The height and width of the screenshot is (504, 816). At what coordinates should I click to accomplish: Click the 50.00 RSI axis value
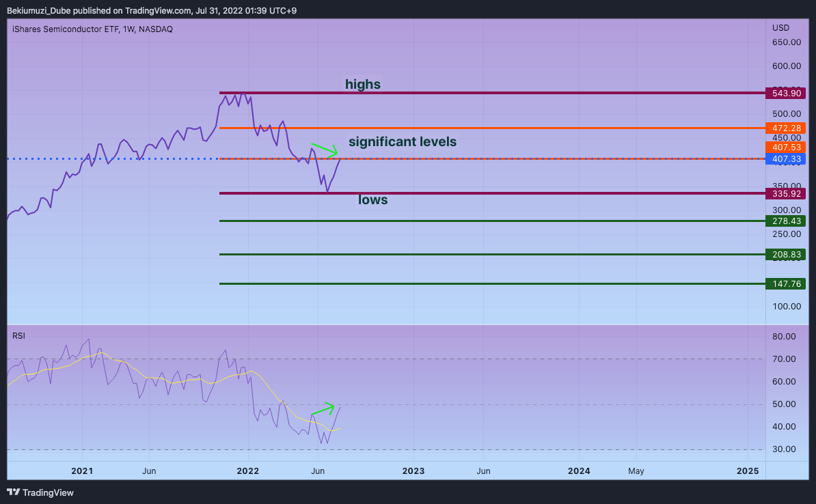click(x=784, y=404)
